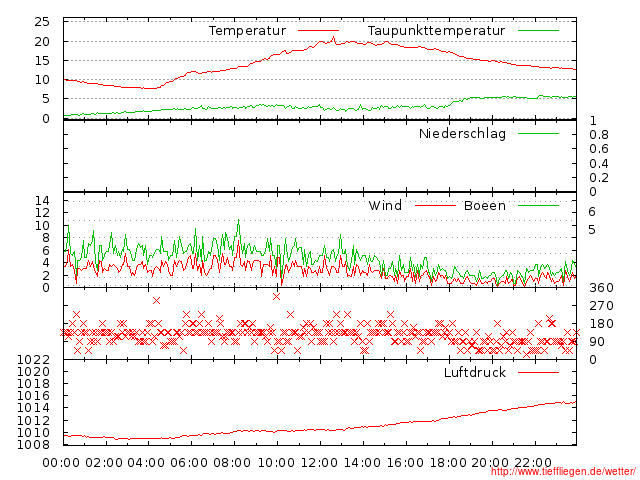640x480 pixels.
Task: Click the 1008 pressure axis value
Action: pos(33,444)
